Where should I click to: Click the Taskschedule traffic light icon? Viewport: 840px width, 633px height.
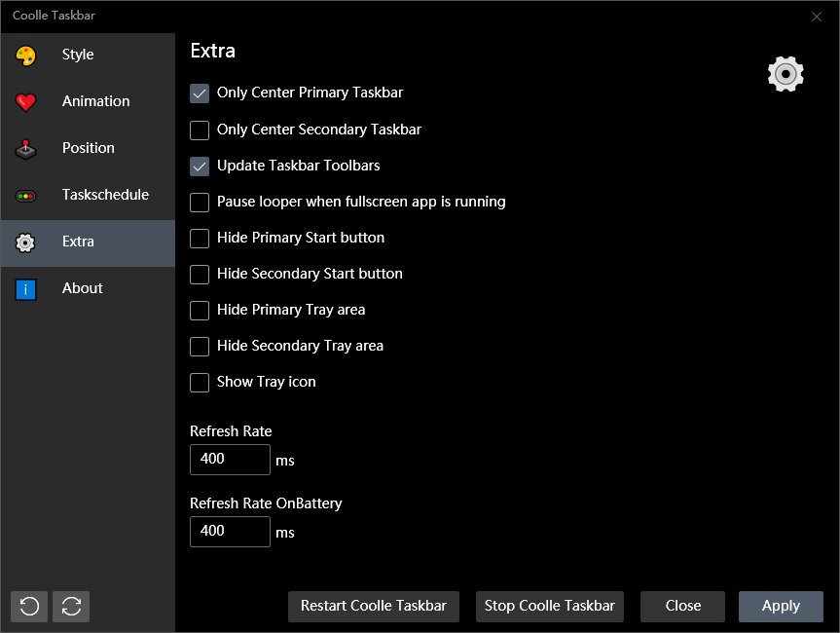tap(26, 196)
